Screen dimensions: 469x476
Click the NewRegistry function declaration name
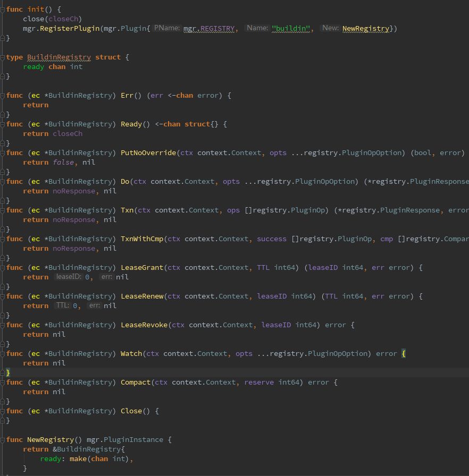(x=51, y=440)
